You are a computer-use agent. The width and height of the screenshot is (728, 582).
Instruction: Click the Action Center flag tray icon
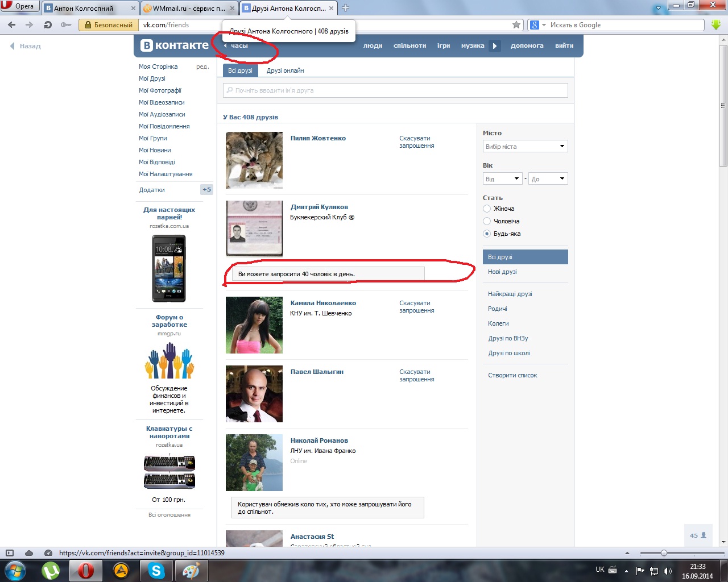640,571
